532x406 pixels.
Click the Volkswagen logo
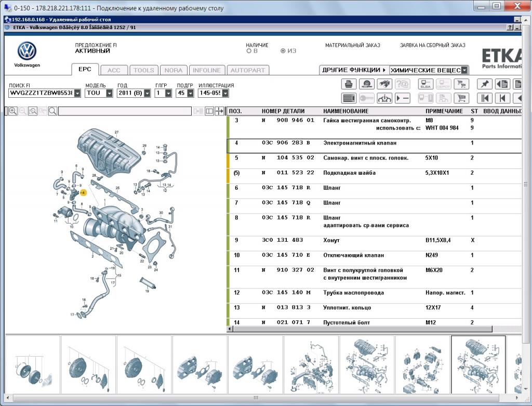coord(27,51)
